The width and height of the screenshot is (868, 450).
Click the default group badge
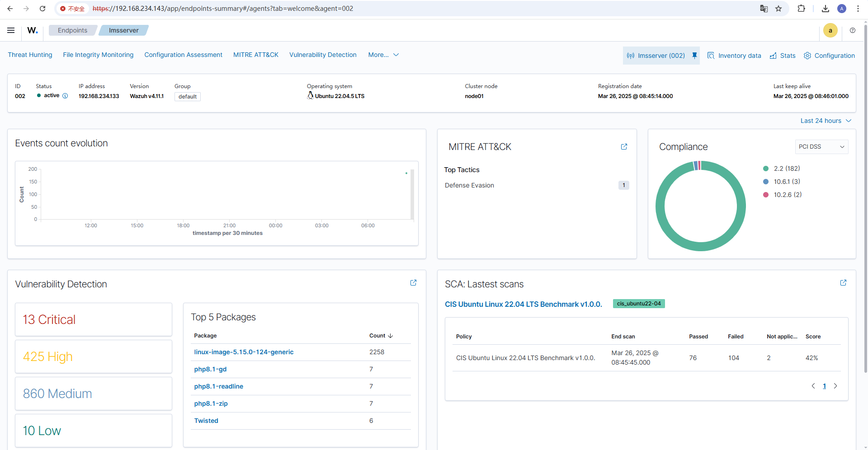pyautogui.click(x=187, y=97)
